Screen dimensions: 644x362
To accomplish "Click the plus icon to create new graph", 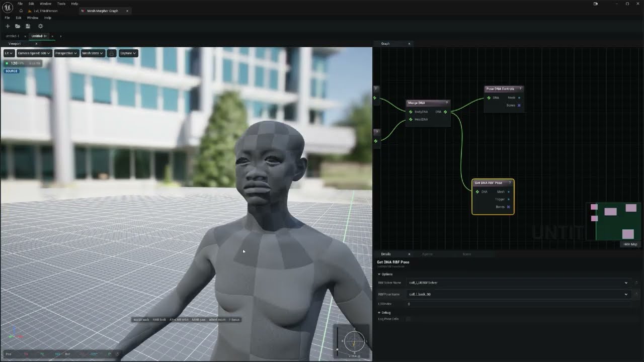I will [x=8, y=26].
